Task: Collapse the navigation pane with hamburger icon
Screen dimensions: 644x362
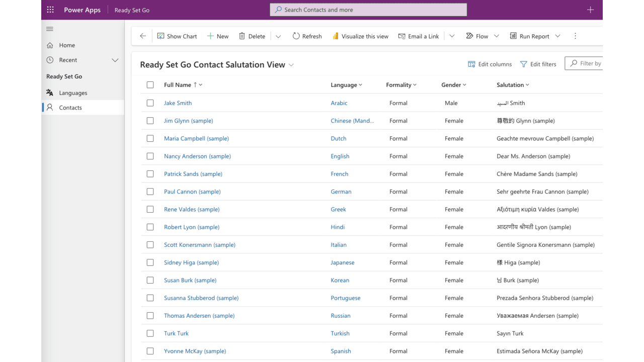Action: point(49,29)
